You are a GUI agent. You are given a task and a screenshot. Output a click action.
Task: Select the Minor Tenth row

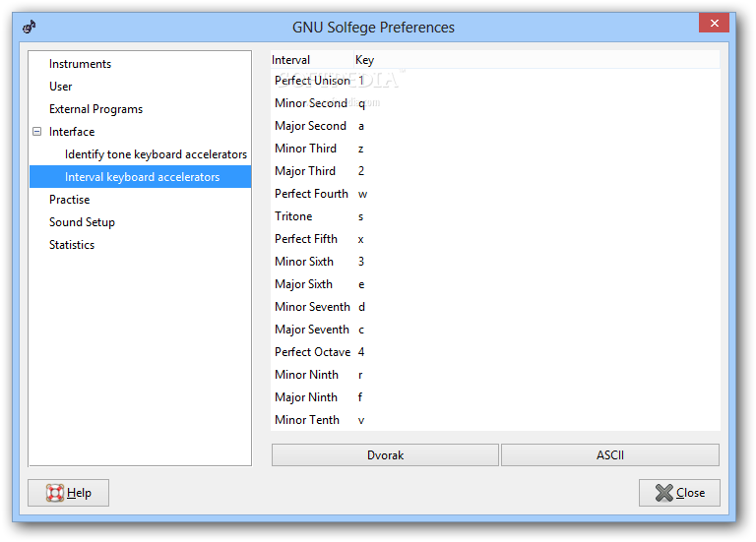point(496,420)
